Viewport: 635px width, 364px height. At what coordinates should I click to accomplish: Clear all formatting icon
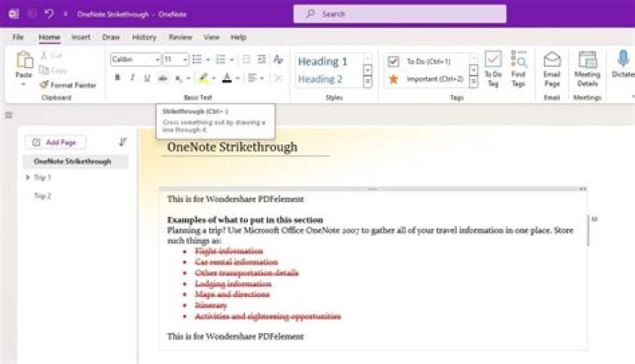[278, 60]
